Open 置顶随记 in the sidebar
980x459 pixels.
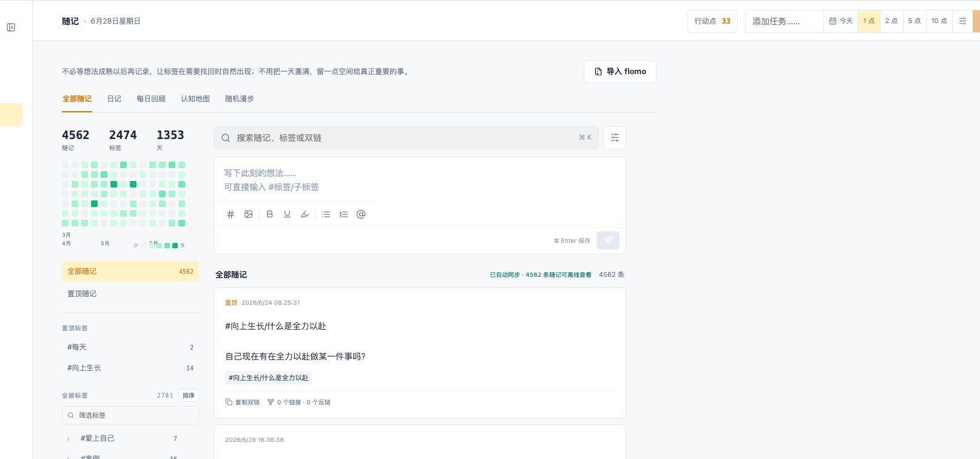click(130, 293)
